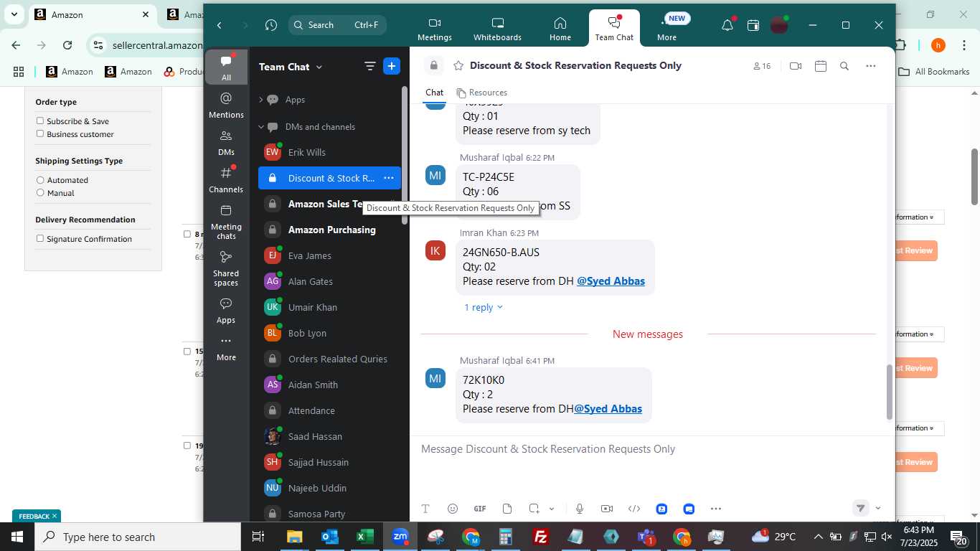Open the calendar scheduler icon beside the bell

coord(753,25)
